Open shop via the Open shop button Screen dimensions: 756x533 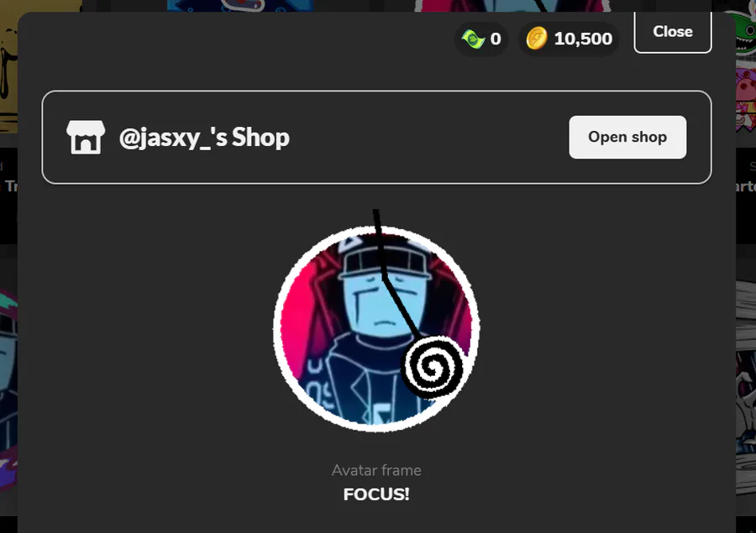(627, 137)
